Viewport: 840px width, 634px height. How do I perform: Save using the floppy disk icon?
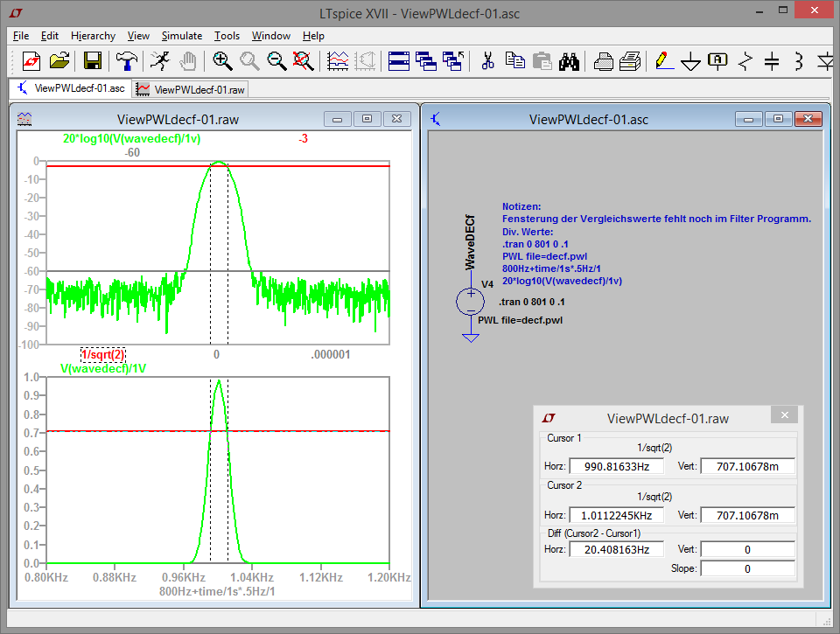pos(93,61)
